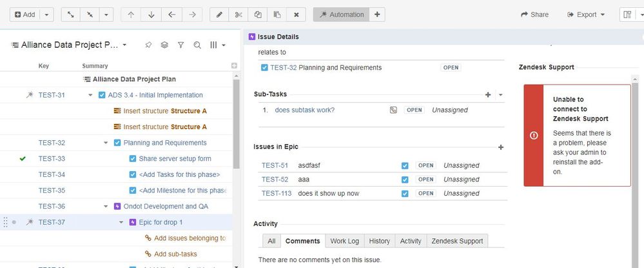Click the magnifier search icon
This screenshot has height=268, width=644.
click(197, 45)
